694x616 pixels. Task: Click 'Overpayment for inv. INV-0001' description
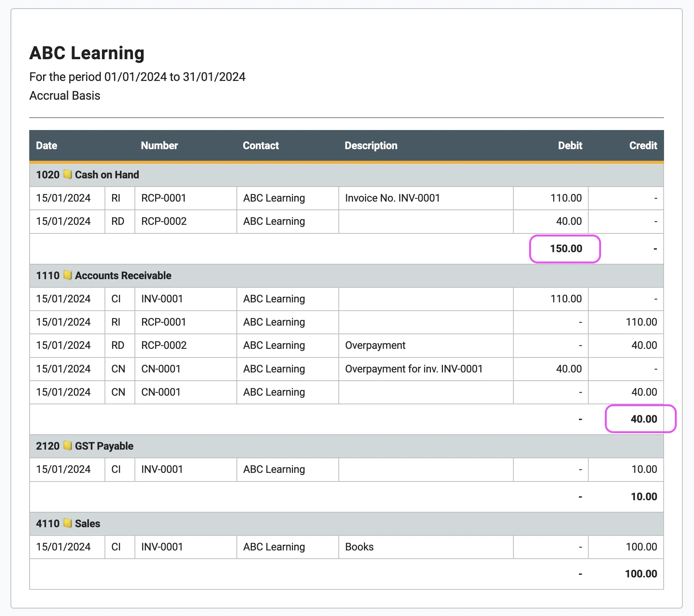click(414, 369)
